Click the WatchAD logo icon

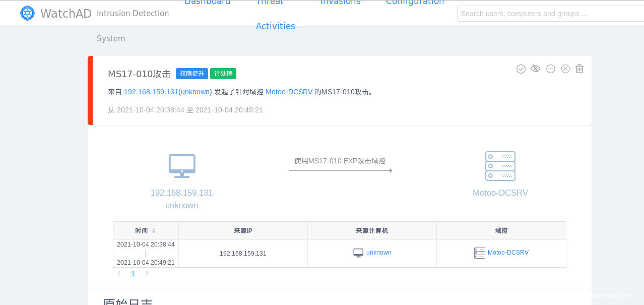click(27, 13)
